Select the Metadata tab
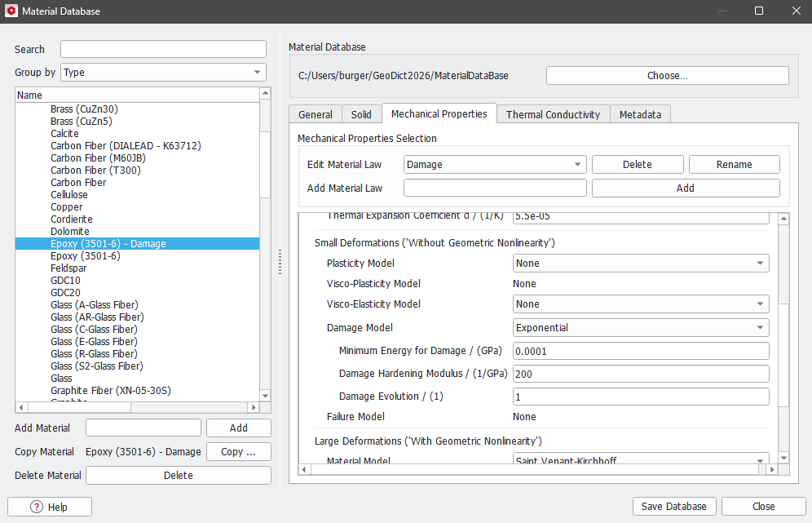Viewport: 812px width, 523px height. (640, 115)
